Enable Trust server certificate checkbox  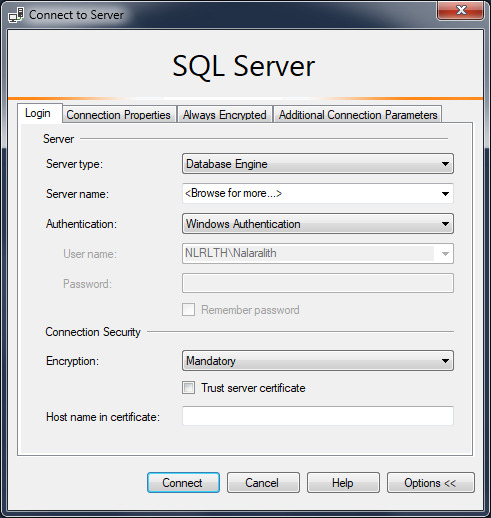(188, 388)
